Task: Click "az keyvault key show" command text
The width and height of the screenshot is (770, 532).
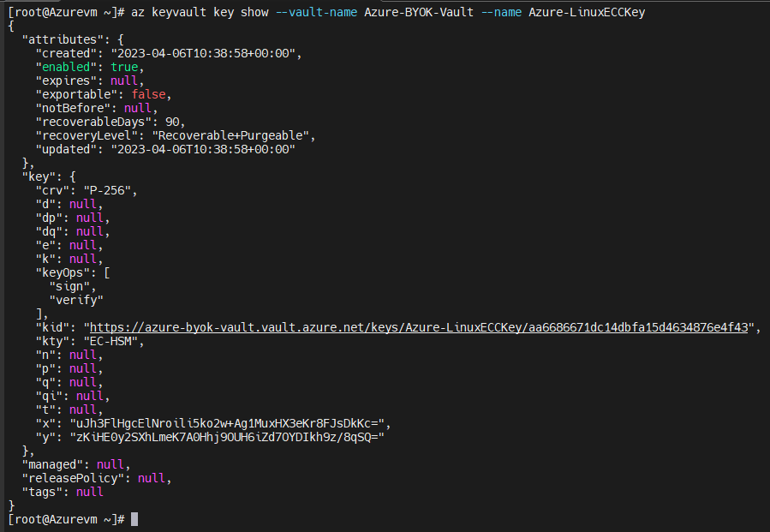Action: tap(200, 12)
